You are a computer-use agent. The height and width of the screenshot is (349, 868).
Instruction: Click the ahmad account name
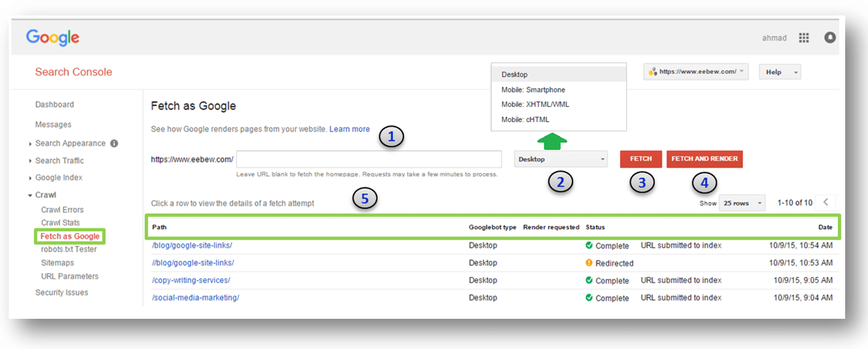pyautogui.click(x=774, y=38)
